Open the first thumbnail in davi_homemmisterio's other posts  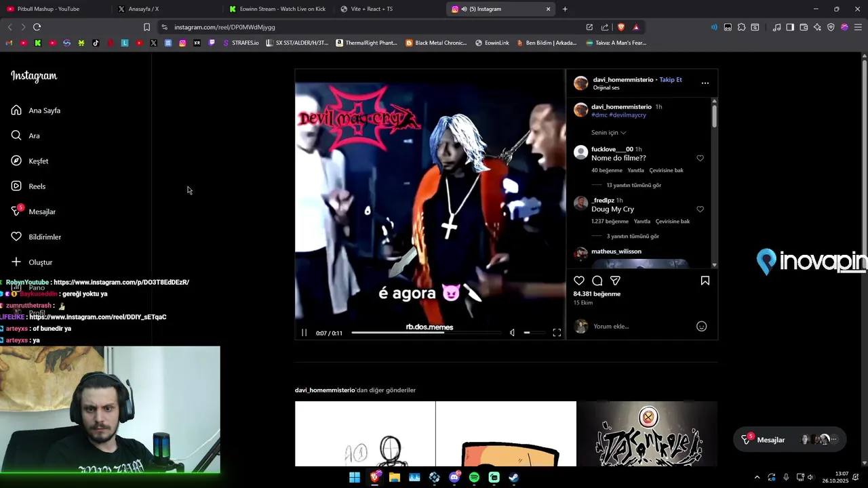click(365, 434)
